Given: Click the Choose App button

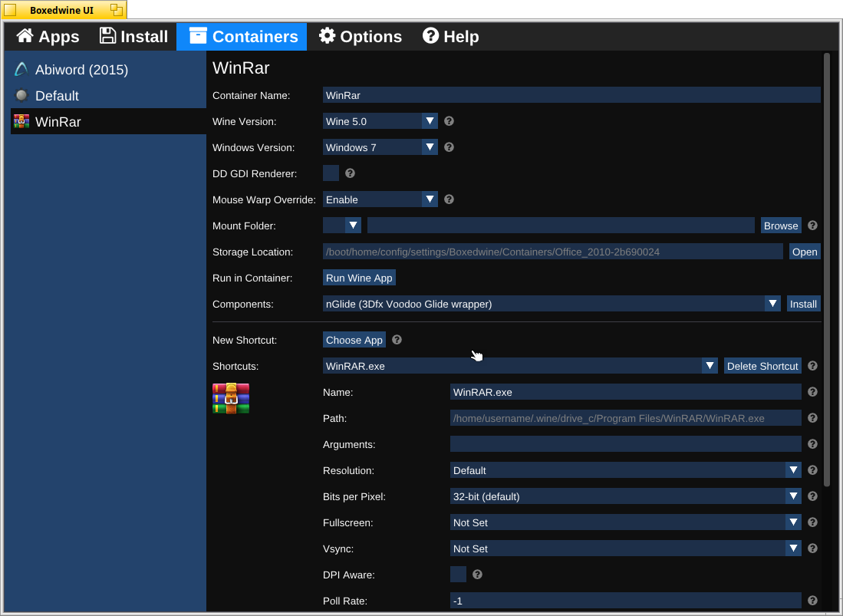Looking at the screenshot, I should (354, 340).
